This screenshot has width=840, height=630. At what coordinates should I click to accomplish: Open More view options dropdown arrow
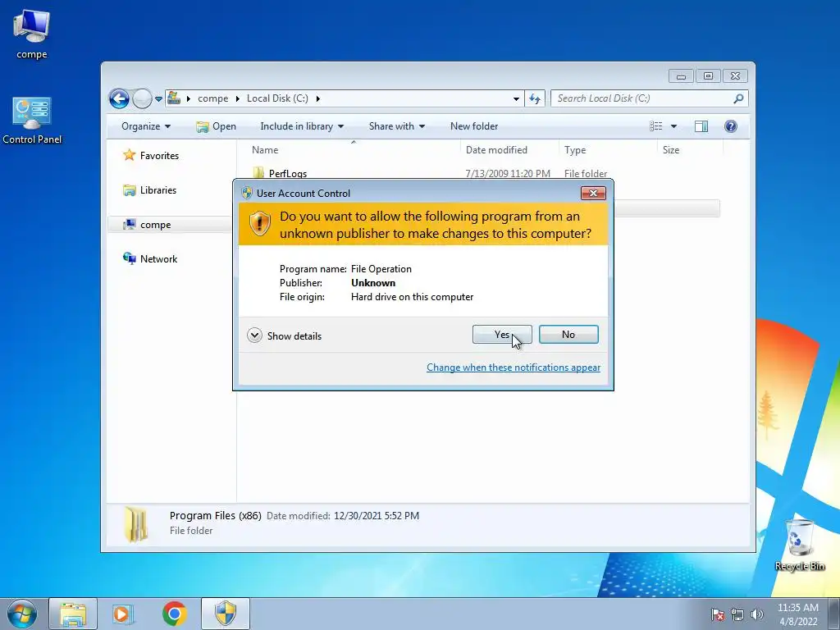[674, 126]
